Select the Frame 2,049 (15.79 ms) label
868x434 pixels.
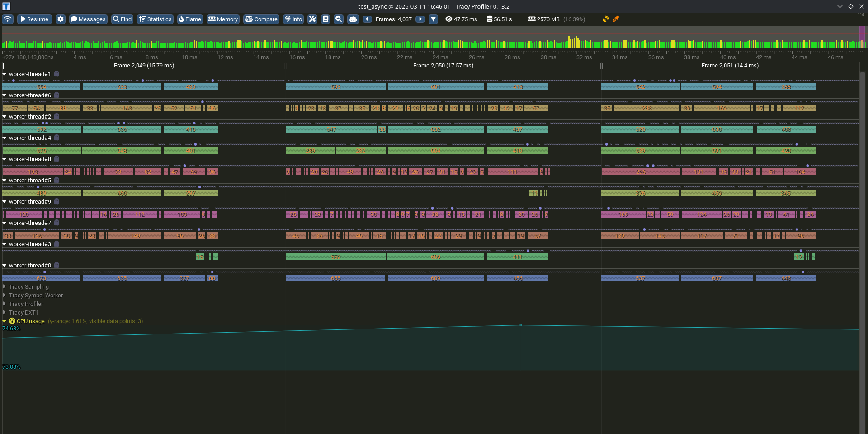(x=144, y=66)
